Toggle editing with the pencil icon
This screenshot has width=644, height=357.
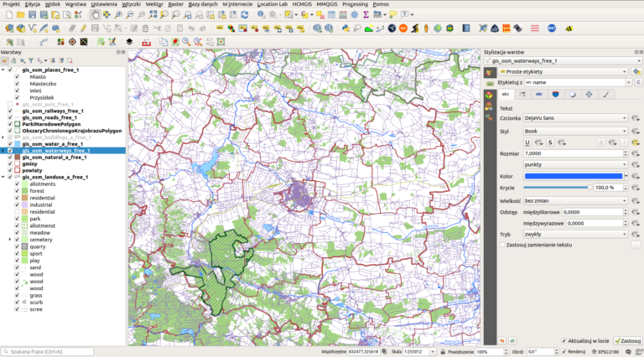tap(83, 28)
